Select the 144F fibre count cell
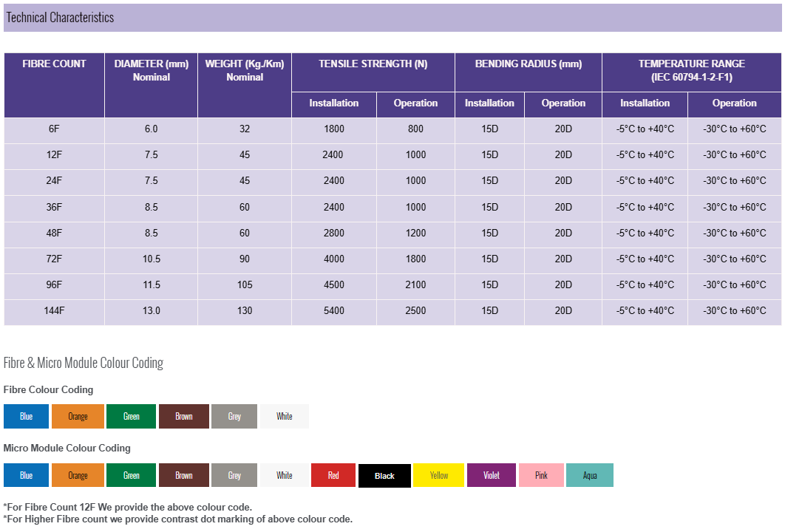Viewport: 785px width, 532px height. click(54, 311)
